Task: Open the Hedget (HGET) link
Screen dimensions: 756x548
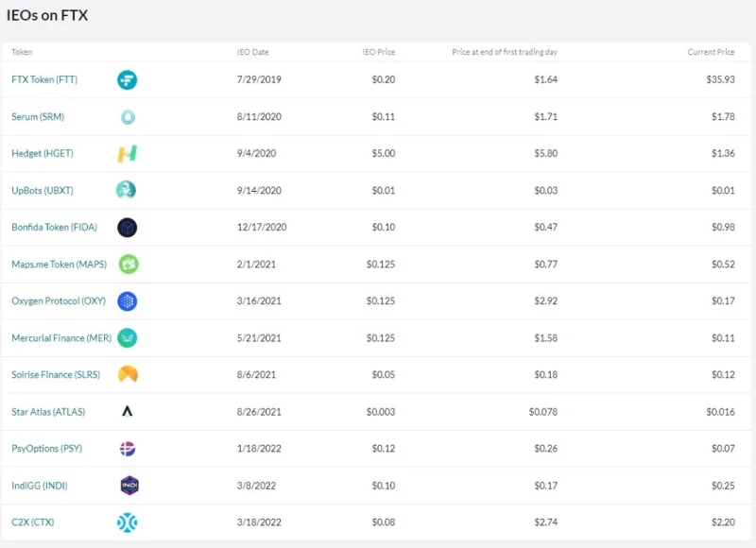Action: [x=43, y=153]
